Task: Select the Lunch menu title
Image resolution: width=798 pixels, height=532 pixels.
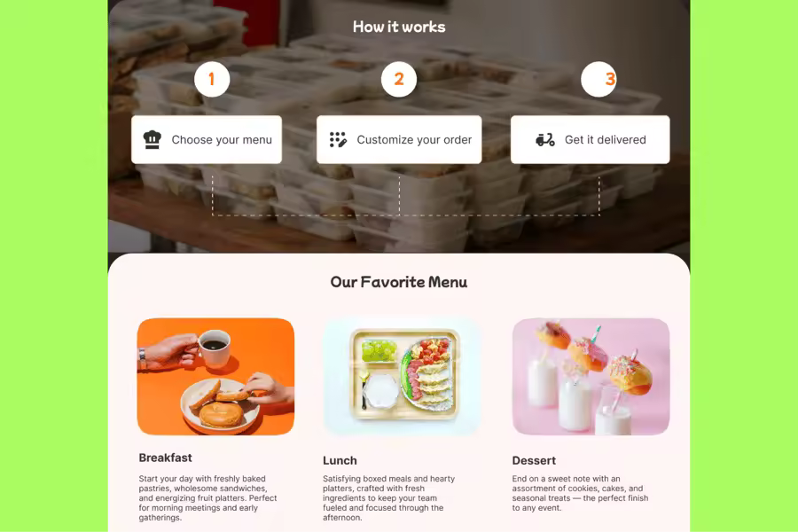Action: tap(340, 461)
